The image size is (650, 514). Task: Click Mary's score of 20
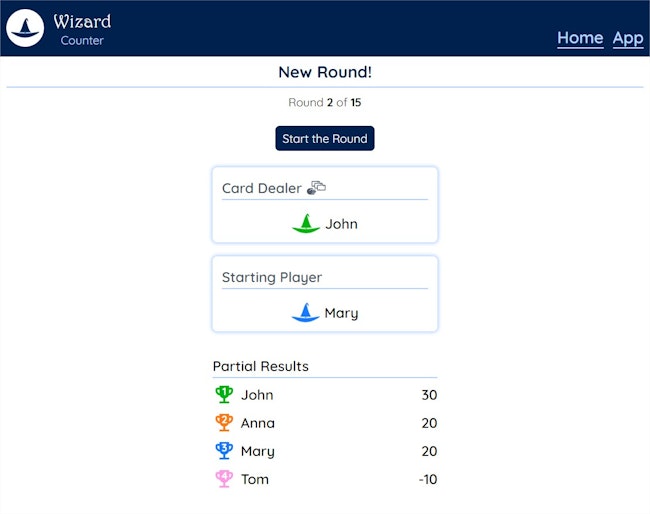click(x=429, y=451)
